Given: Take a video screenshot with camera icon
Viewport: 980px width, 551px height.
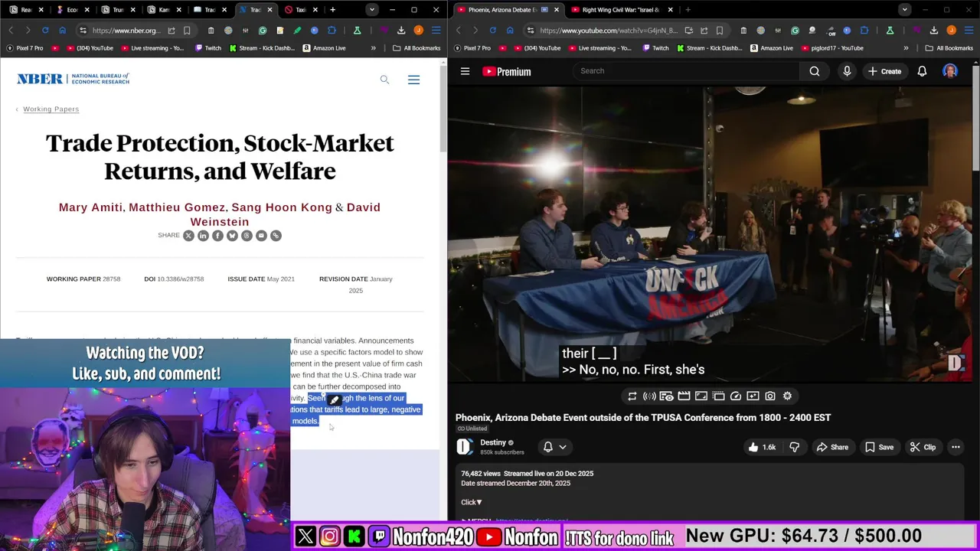Looking at the screenshot, I should (770, 396).
